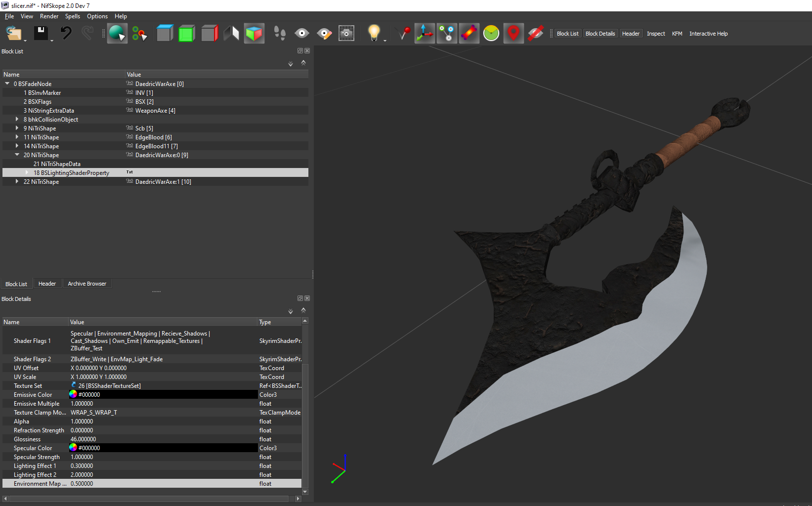
Task: Open Interactive Help
Action: click(708, 34)
